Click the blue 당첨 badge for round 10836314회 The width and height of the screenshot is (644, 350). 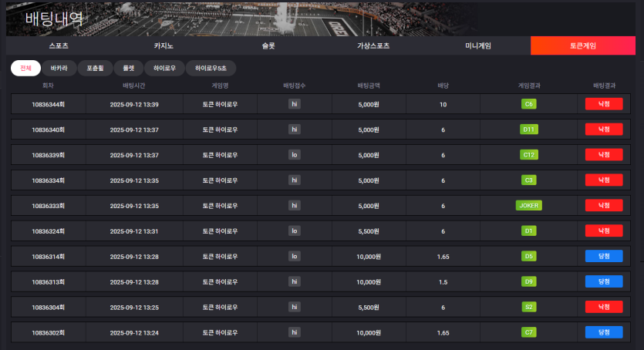[604, 256]
